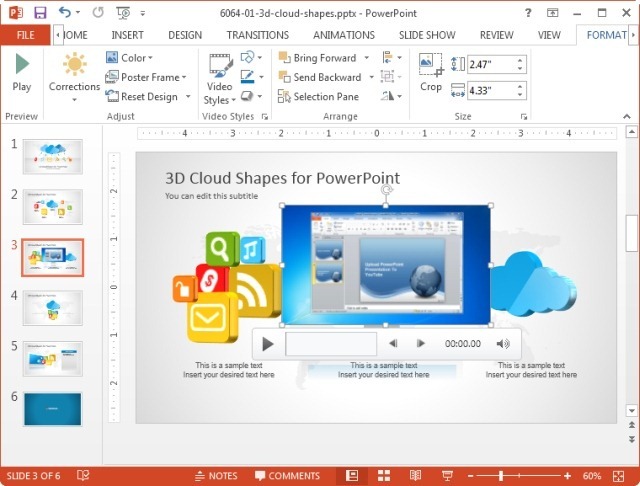640x486 pixels.
Task: Select slide 6 blue thumbnail
Action: pyautogui.click(x=53, y=409)
